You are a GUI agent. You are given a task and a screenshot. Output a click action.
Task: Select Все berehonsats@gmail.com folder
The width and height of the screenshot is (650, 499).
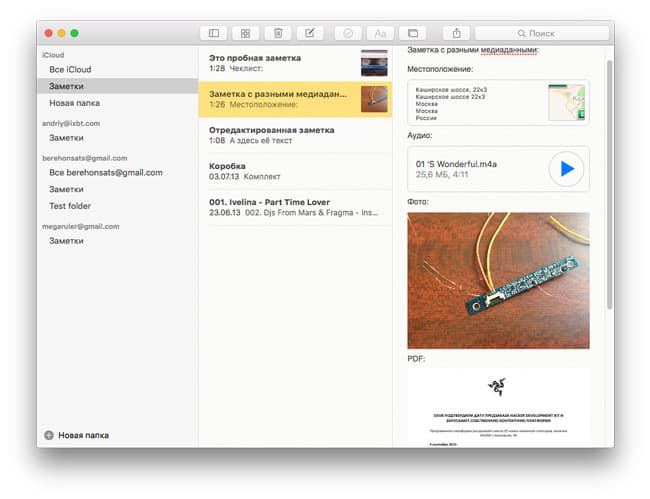point(117,172)
